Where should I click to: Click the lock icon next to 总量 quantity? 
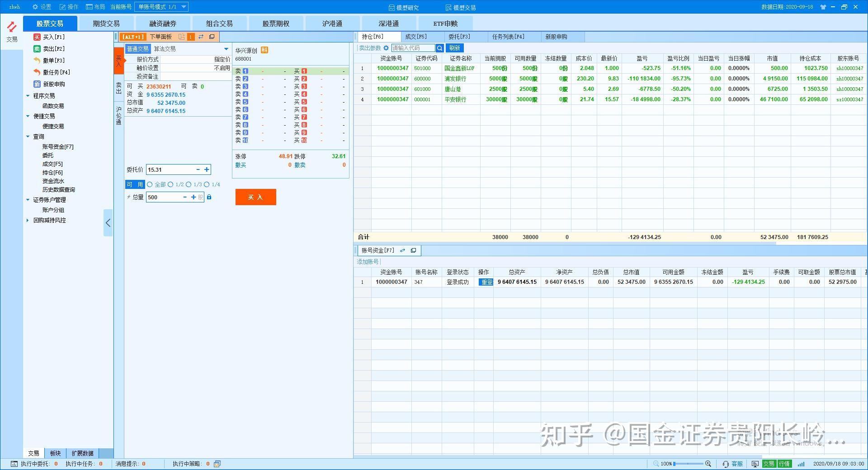tap(209, 197)
